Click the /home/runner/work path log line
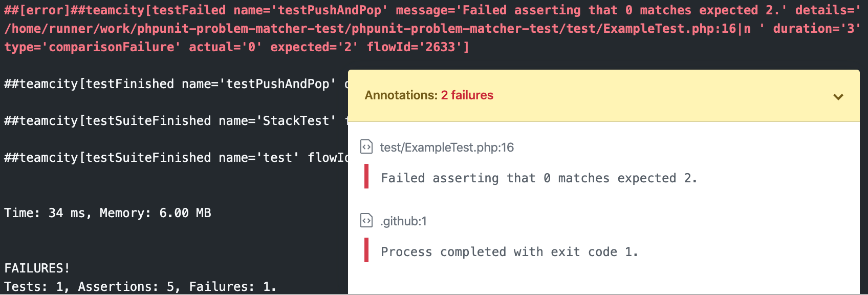 (x=432, y=29)
